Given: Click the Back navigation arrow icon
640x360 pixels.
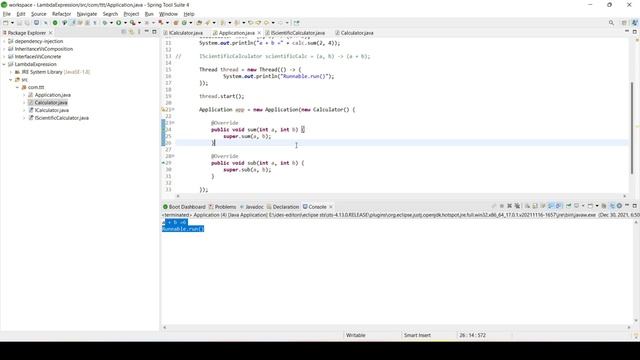Looking at the screenshot, I should 266,23.
